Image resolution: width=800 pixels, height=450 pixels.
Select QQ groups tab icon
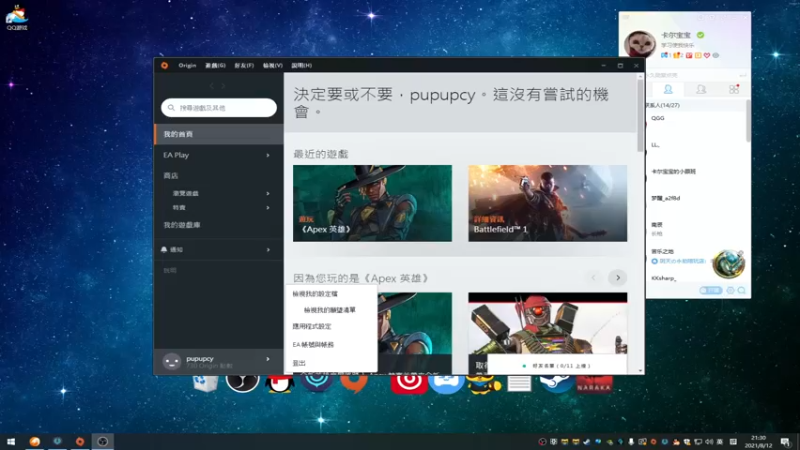pyautogui.click(x=701, y=89)
